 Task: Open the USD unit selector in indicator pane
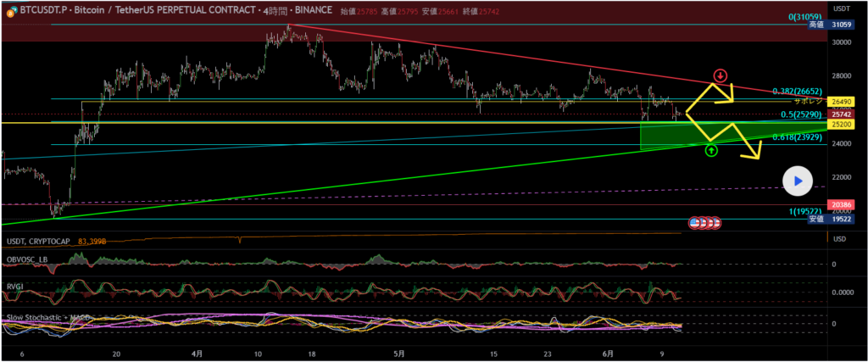pos(840,239)
